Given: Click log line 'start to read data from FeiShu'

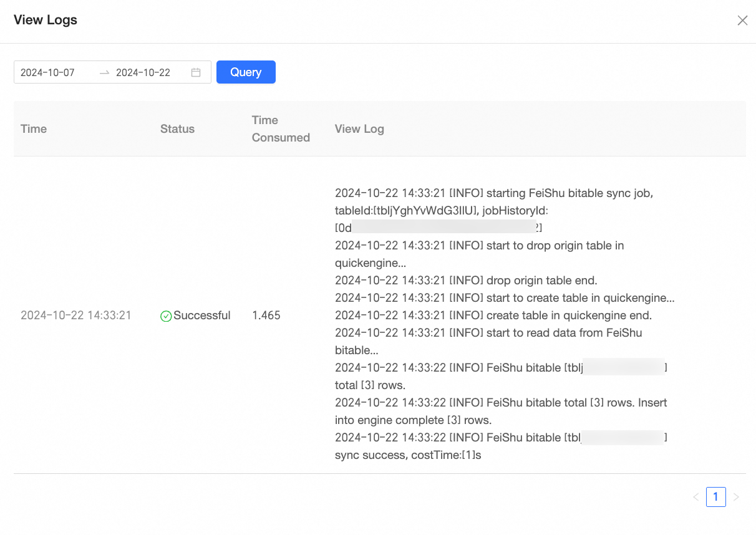Looking at the screenshot, I should pos(488,333).
